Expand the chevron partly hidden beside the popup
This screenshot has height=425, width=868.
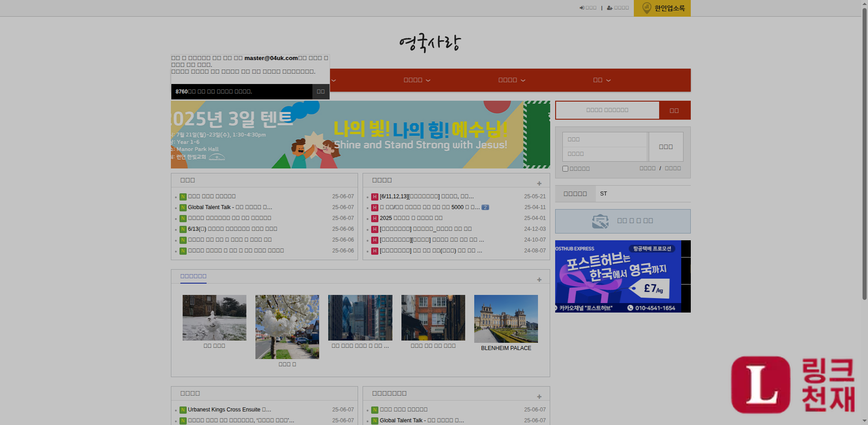[334, 80]
